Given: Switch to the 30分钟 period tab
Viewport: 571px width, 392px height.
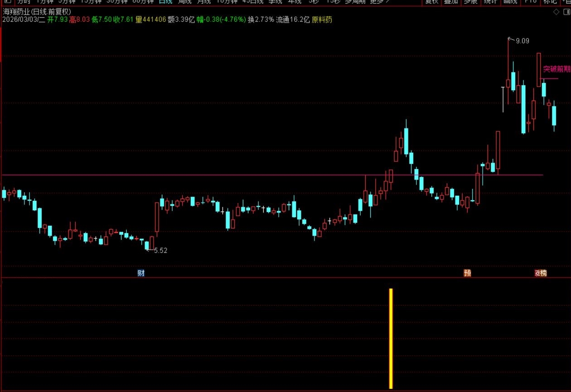Looking at the screenshot, I should point(116,1).
